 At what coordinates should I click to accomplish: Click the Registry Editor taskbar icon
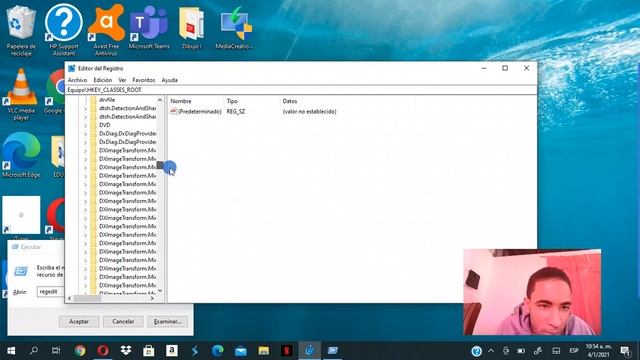(310, 351)
